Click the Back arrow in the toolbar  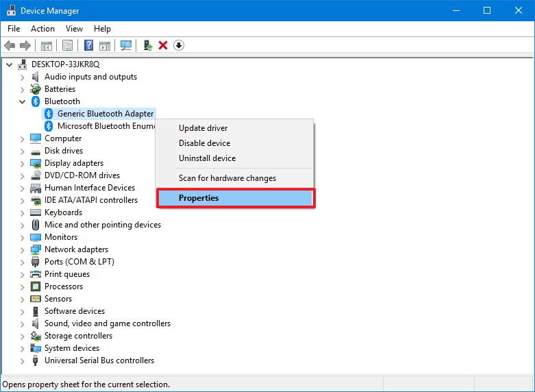(x=10, y=45)
